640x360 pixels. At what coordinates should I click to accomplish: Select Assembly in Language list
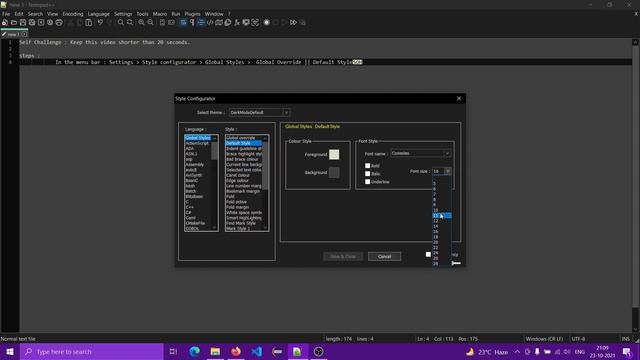click(198, 164)
